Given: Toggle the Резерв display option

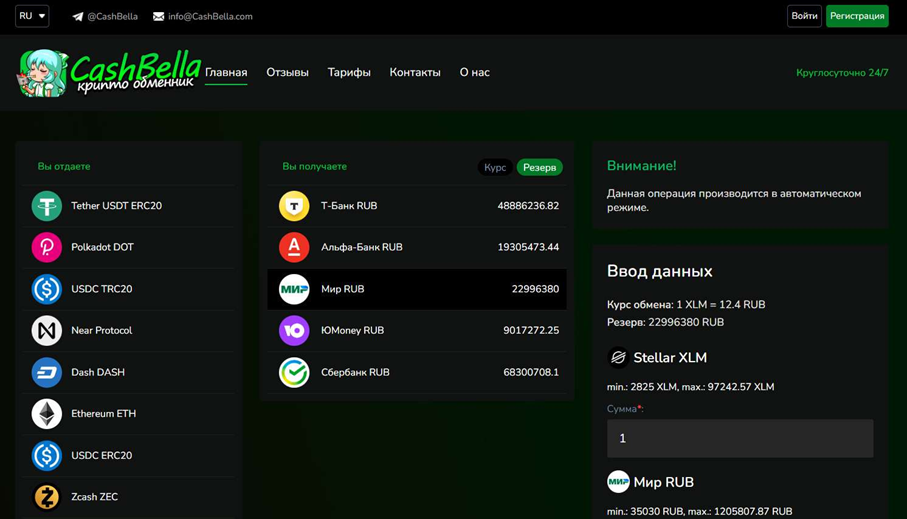Looking at the screenshot, I should point(539,167).
